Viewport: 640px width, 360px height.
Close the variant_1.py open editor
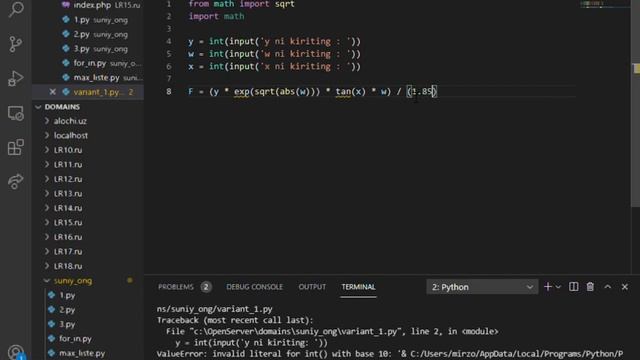(x=52, y=92)
